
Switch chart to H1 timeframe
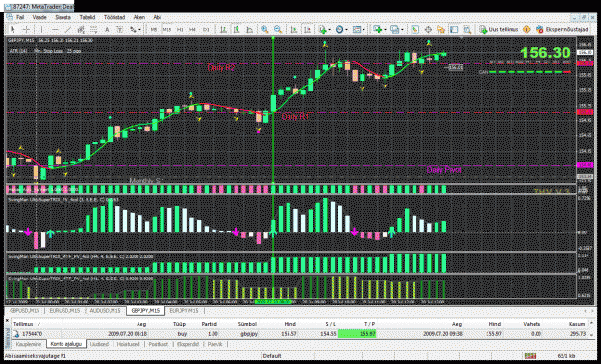[x=180, y=29]
